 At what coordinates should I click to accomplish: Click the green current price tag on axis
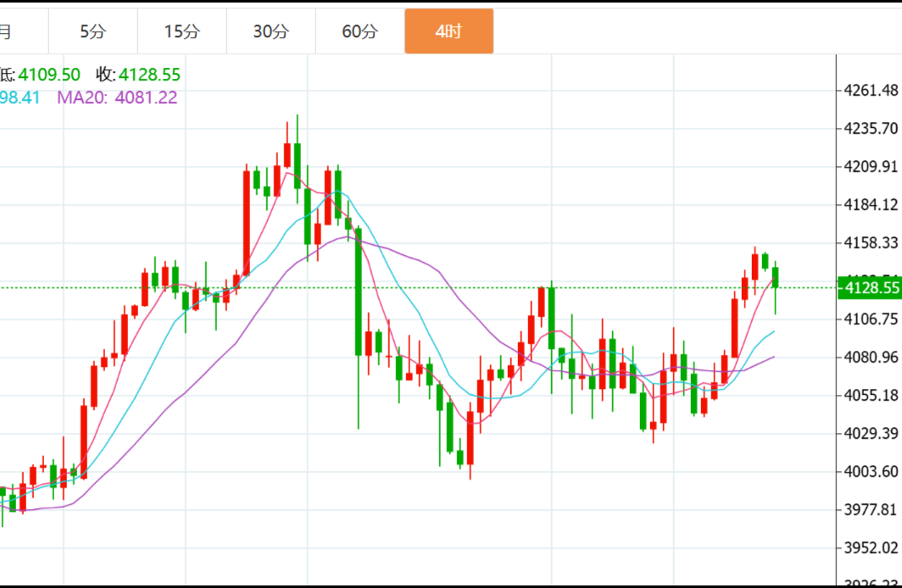(869, 288)
